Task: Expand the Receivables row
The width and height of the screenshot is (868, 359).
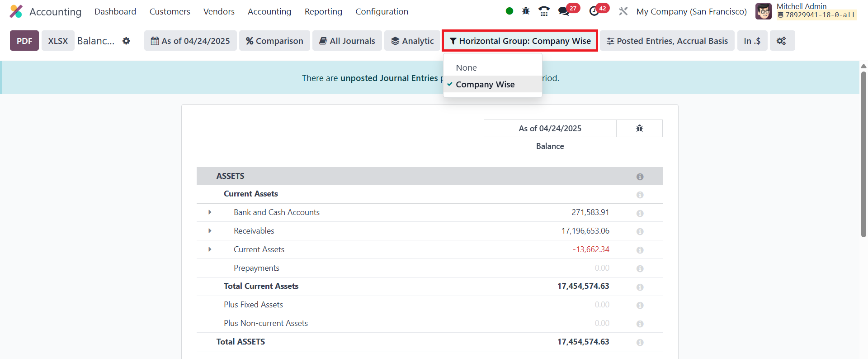Action: (x=210, y=231)
